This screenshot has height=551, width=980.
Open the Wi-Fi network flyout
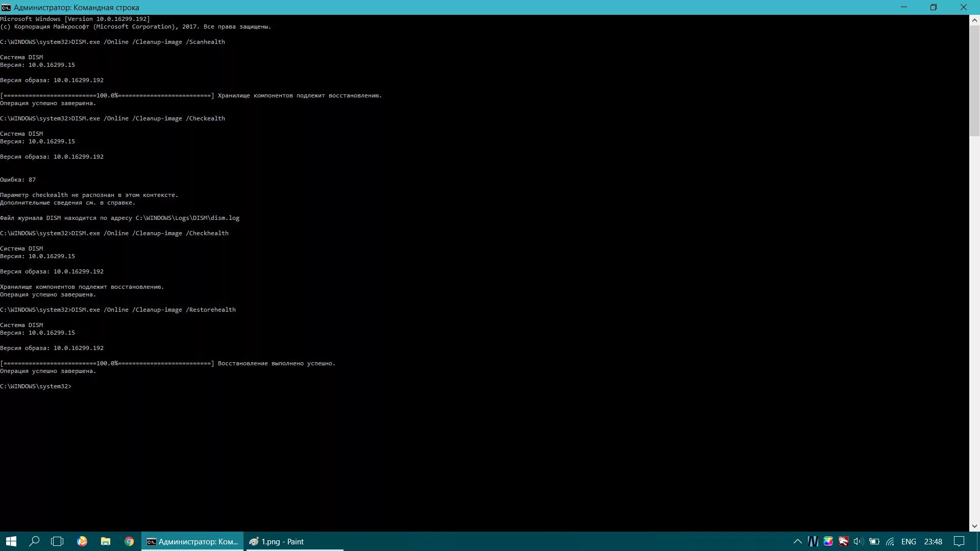point(890,541)
